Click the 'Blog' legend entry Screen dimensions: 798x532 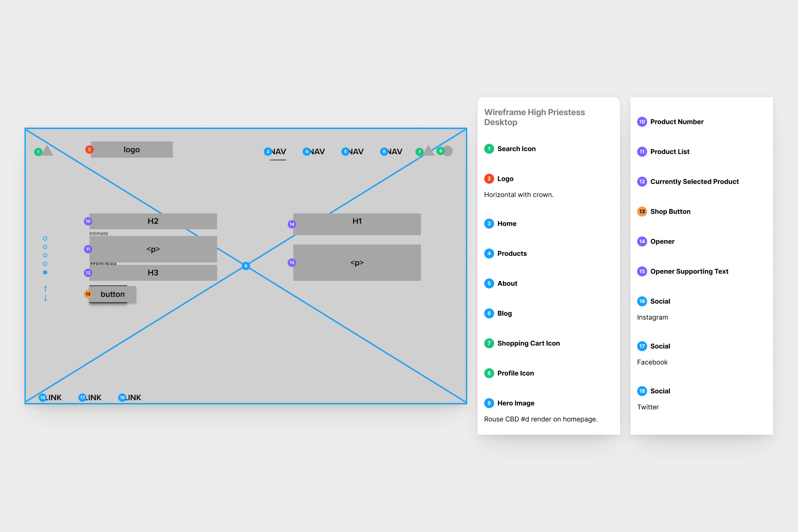[x=505, y=313]
